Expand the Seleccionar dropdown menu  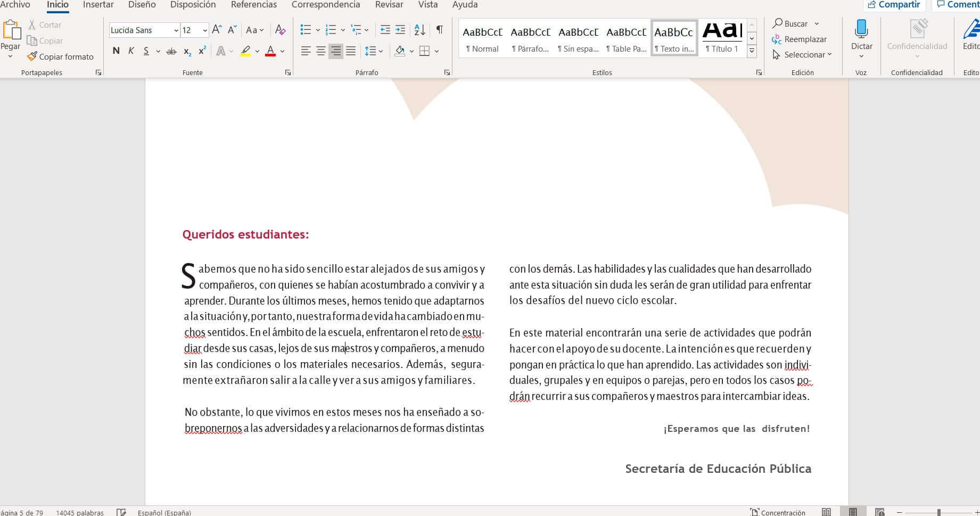[829, 55]
